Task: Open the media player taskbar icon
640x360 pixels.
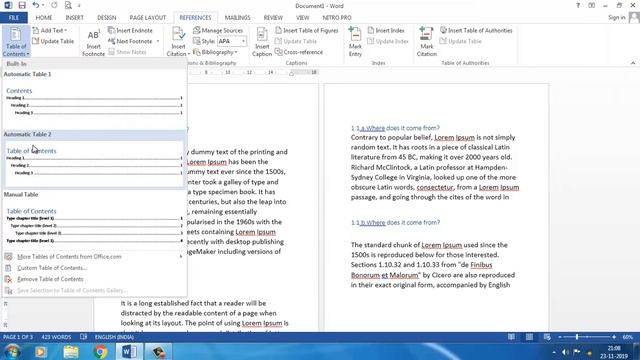Action: 41,351
